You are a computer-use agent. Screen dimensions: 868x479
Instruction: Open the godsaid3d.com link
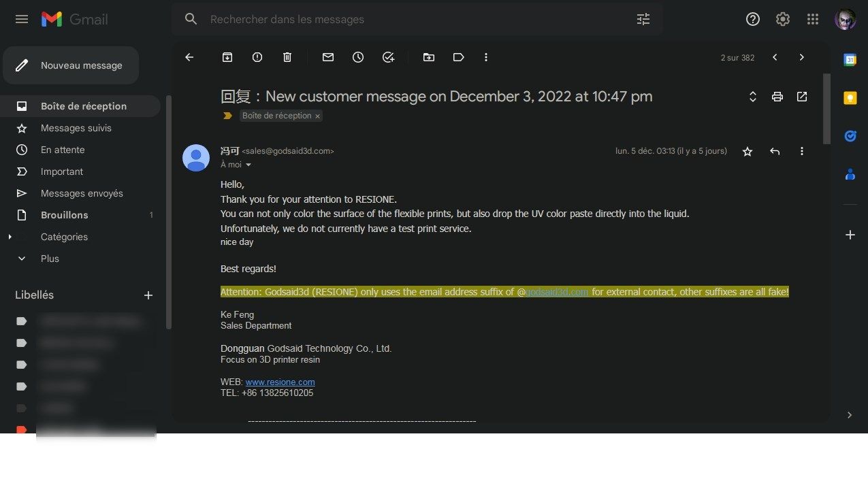[x=557, y=292]
